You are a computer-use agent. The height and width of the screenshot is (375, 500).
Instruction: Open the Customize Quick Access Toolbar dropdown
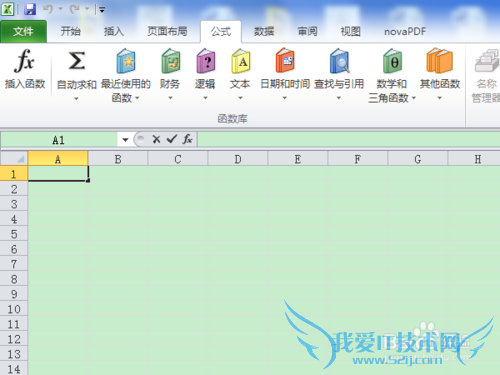(x=102, y=10)
